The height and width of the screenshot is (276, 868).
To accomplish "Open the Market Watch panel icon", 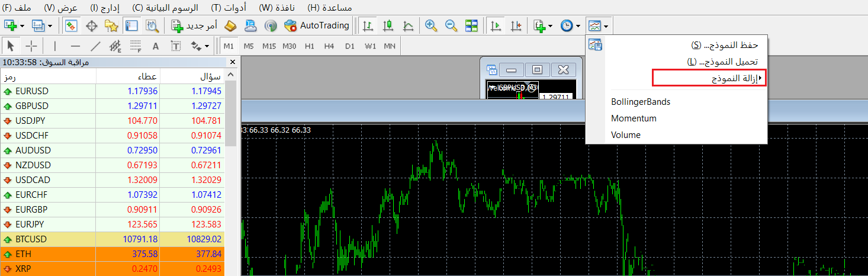I will click(72, 25).
